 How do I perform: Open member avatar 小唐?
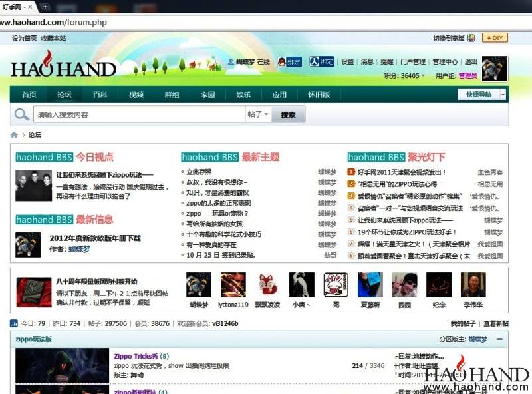[x=302, y=285]
